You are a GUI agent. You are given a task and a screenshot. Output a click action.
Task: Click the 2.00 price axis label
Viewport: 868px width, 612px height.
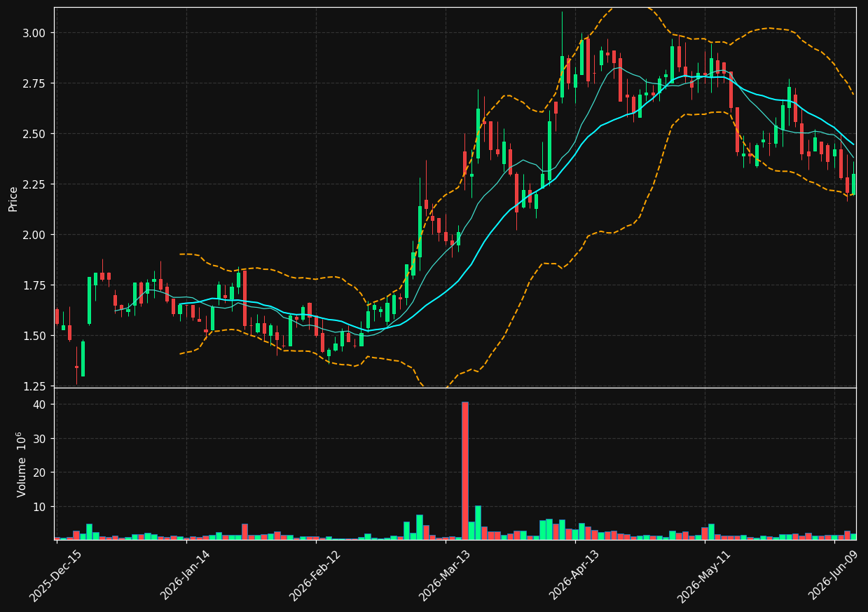[x=36, y=235]
